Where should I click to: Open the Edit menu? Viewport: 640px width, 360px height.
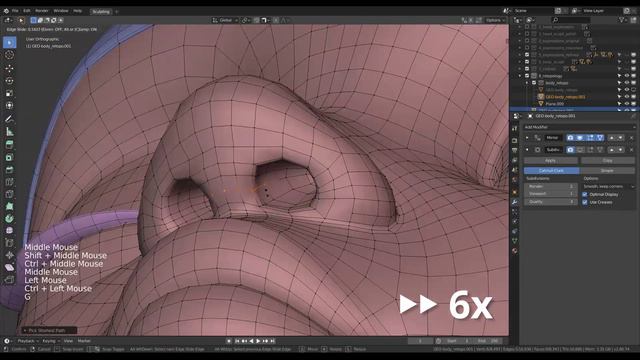[27, 11]
